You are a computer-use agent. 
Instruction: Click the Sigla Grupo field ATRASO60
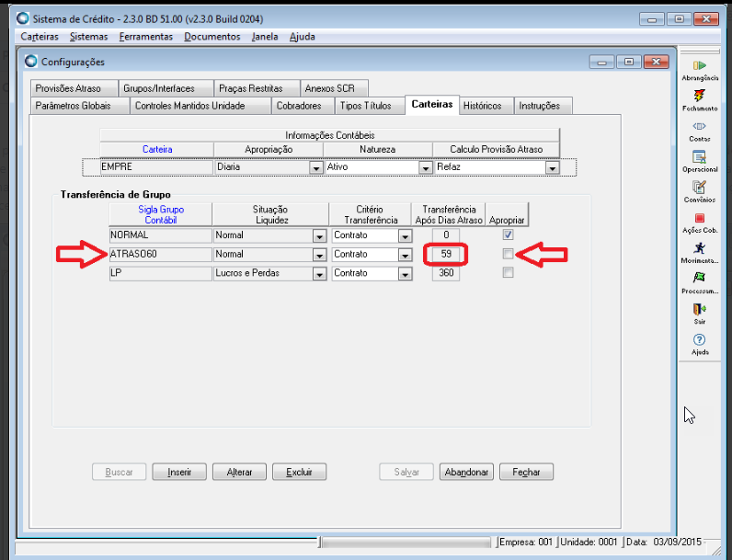coord(160,255)
